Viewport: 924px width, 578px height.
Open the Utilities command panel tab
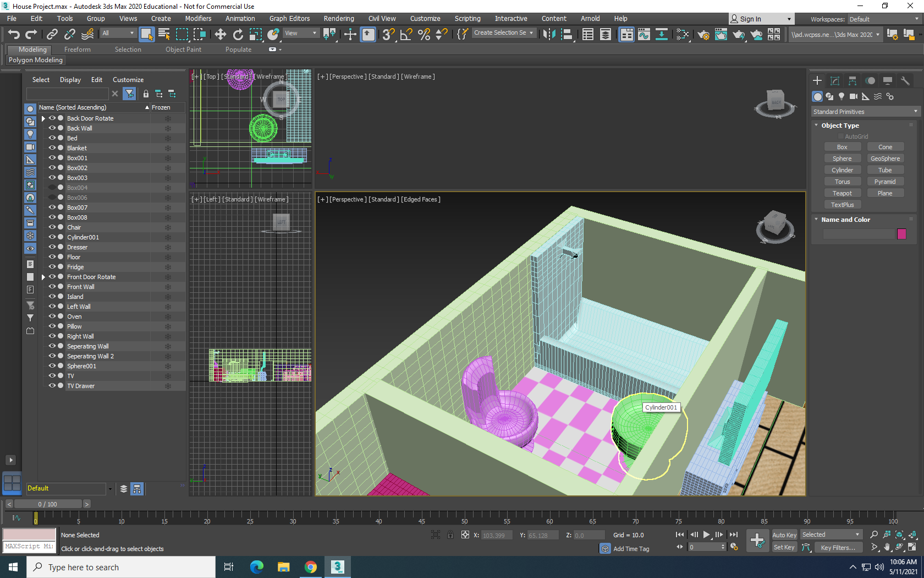tap(905, 80)
